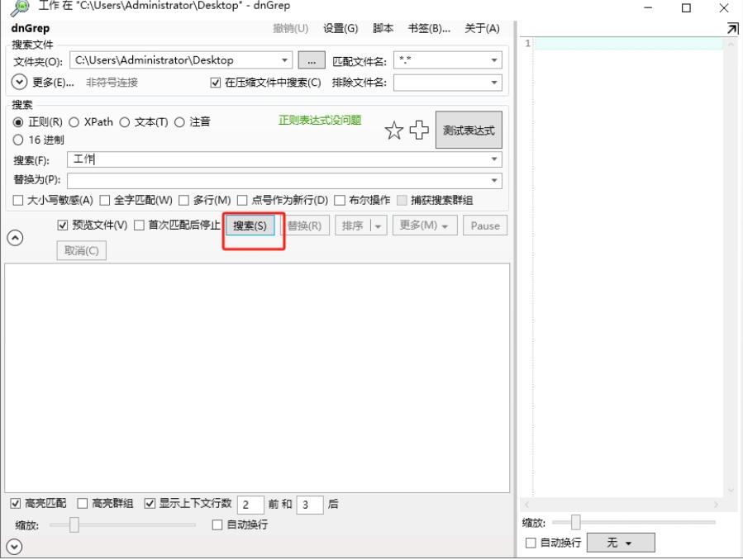
Task: Toggle 在压缩文件中搜索(C) checkbox
Action: [x=215, y=83]
